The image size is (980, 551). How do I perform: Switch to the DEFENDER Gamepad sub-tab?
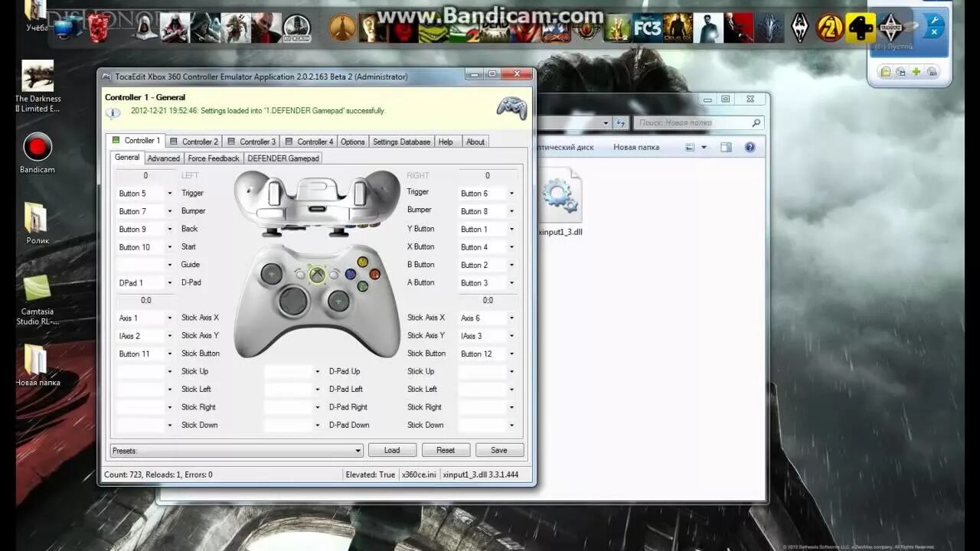(x=283, y=158)
